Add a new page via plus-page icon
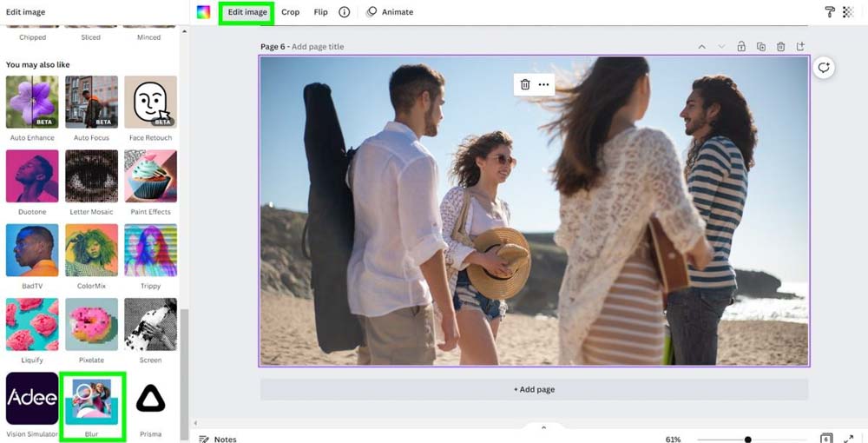 [800, 47]
